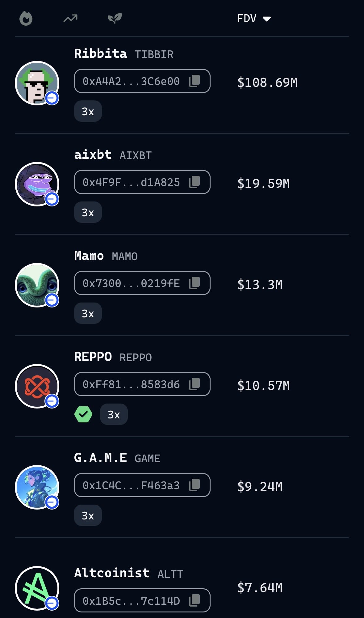The width and height of the screenshot is (364, 618).
Task: Copy the G.A.M.E contract address
Action: pyautogui.click(x=195, y=485)
